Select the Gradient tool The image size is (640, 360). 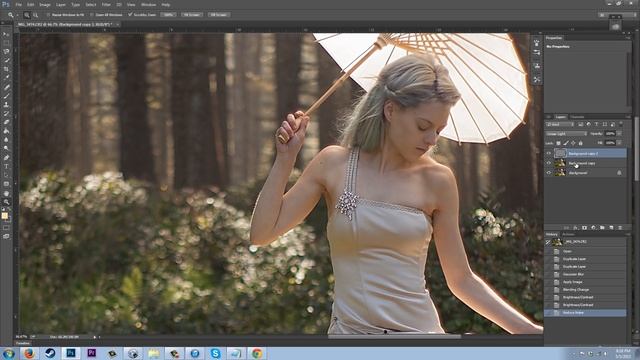[6, 131]
